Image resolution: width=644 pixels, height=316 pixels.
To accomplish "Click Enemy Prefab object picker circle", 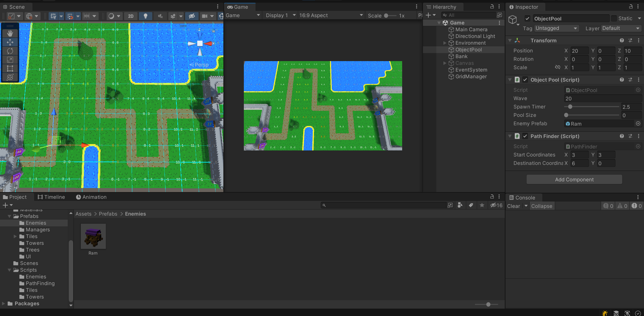I will [638, 124].
